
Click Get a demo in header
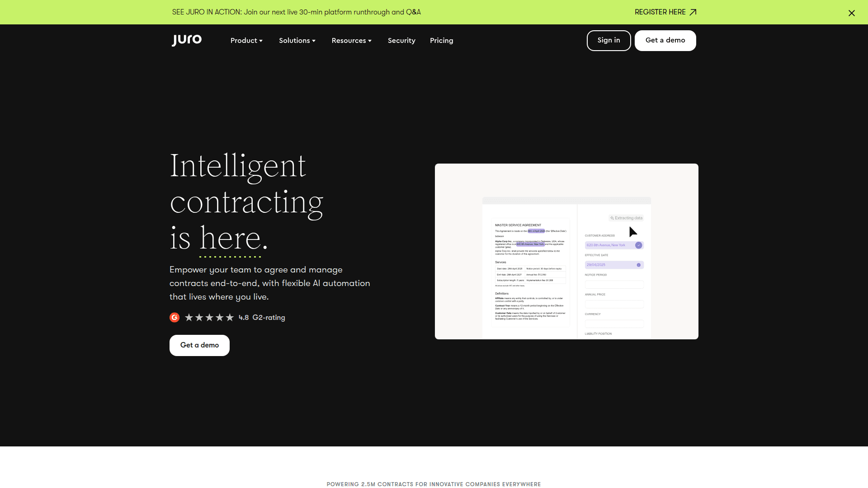coord(665,41)
